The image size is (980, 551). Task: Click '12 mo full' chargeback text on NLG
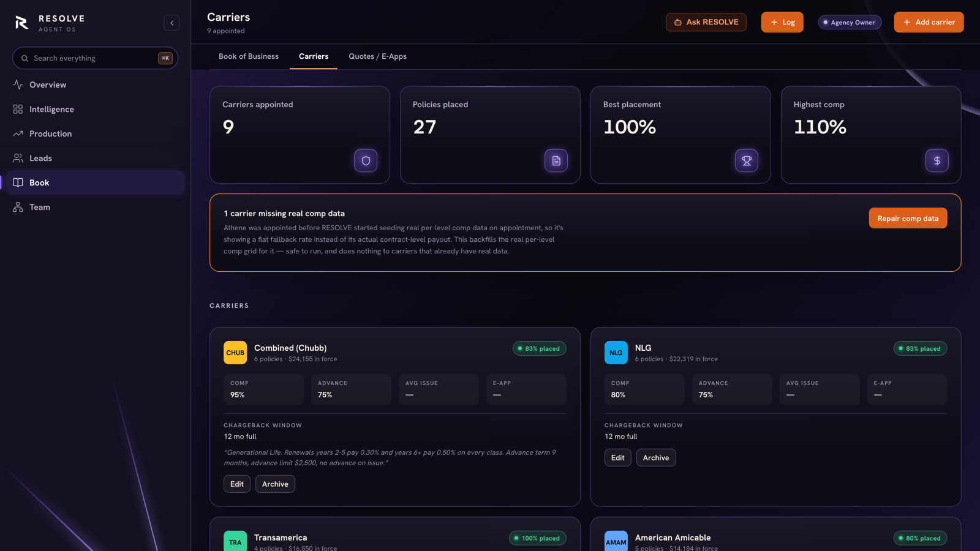tap(621, 437)
